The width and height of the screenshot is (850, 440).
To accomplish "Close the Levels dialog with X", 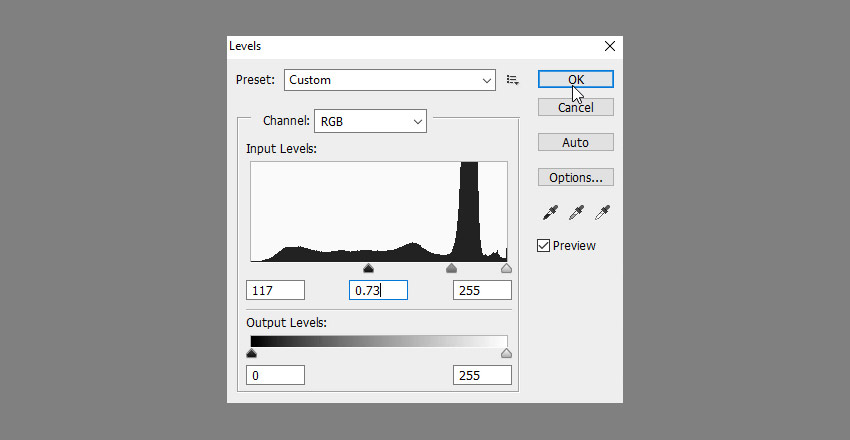I will pos(610,46).
